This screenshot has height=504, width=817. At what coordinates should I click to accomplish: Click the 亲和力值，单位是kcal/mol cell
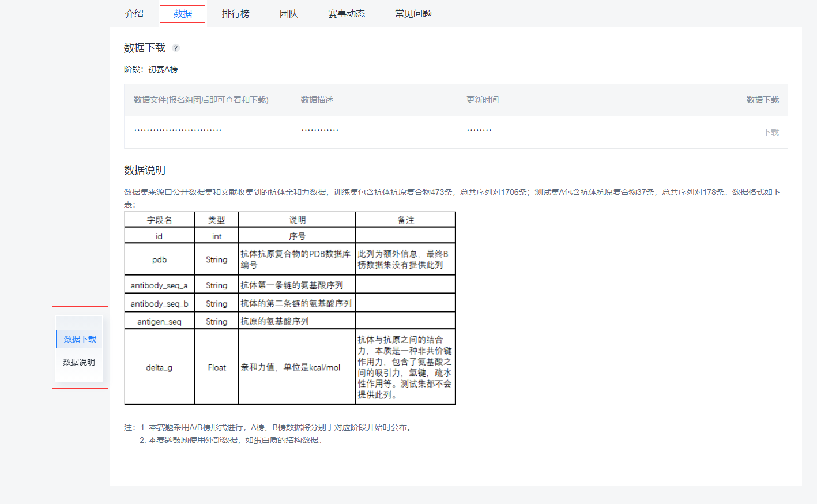298,367
